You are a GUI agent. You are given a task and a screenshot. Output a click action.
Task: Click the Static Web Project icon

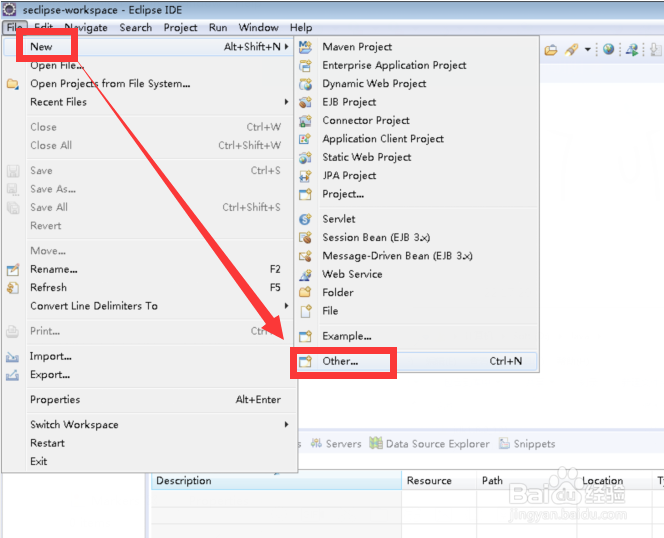pyautogui.click(x=305, y=158)
